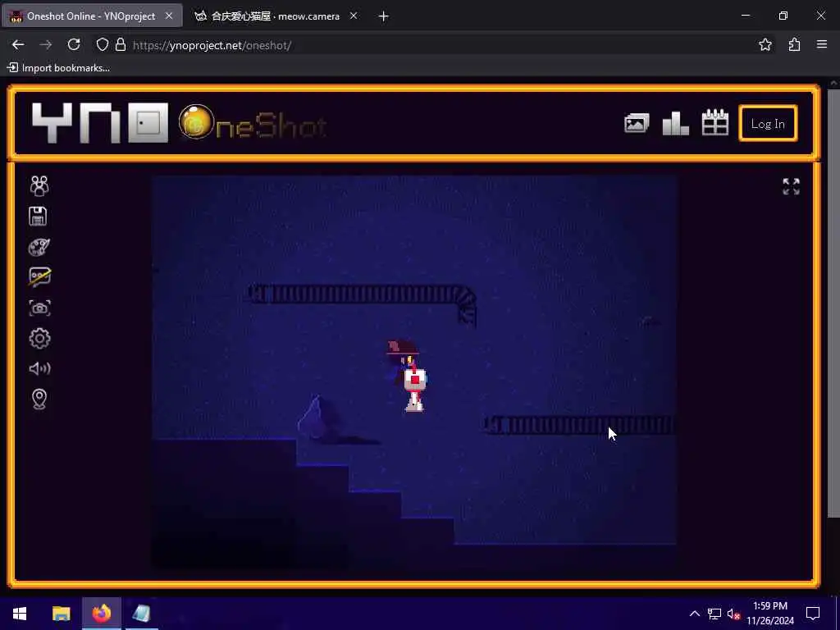This screenshot has height=630, width=840.
Task: Click the site padlock security icon
Action: [x=121, y=45]
